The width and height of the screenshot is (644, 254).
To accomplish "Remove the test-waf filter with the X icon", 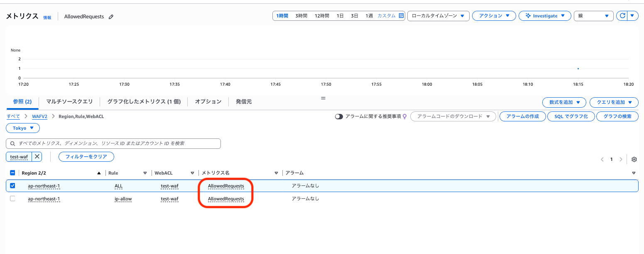I will [37, 157].
